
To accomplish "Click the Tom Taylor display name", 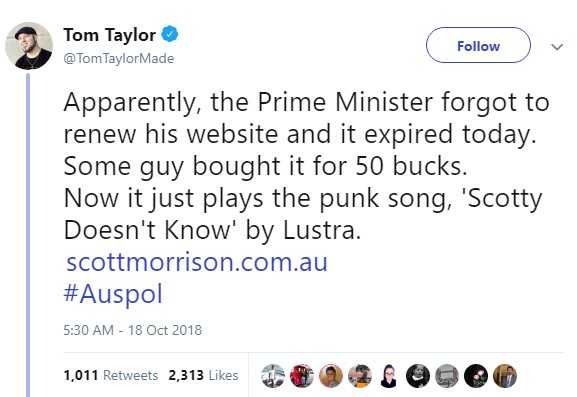I will [110, 35].
